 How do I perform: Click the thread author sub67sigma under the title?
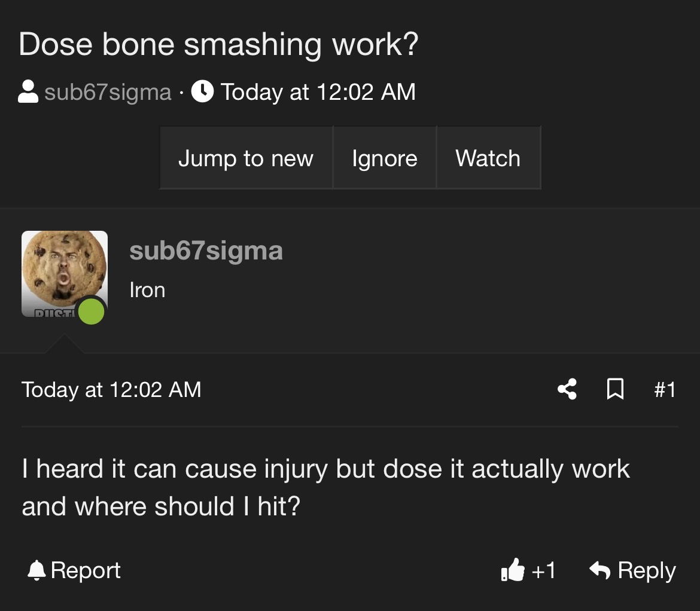pyautogui.click(x=108, y=92)
